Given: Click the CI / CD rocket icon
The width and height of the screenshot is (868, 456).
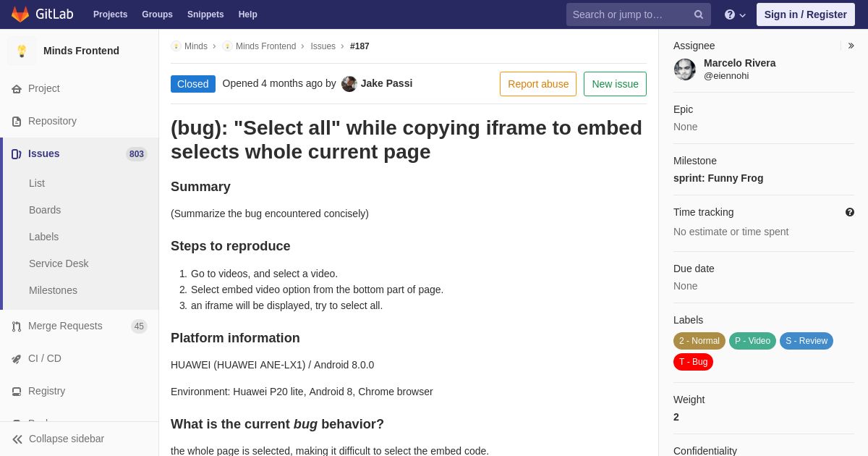Looking at the screenshot, I should pos(17,359).
